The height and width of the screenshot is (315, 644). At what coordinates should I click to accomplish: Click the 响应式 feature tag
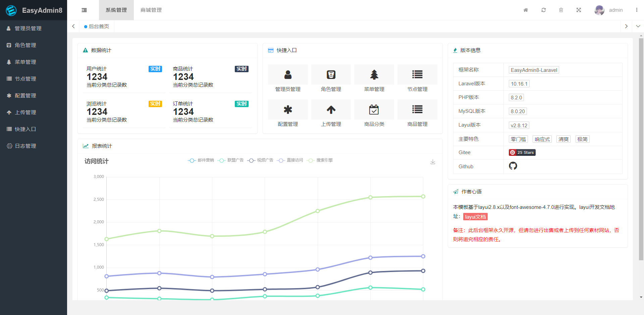pos(542,139)
